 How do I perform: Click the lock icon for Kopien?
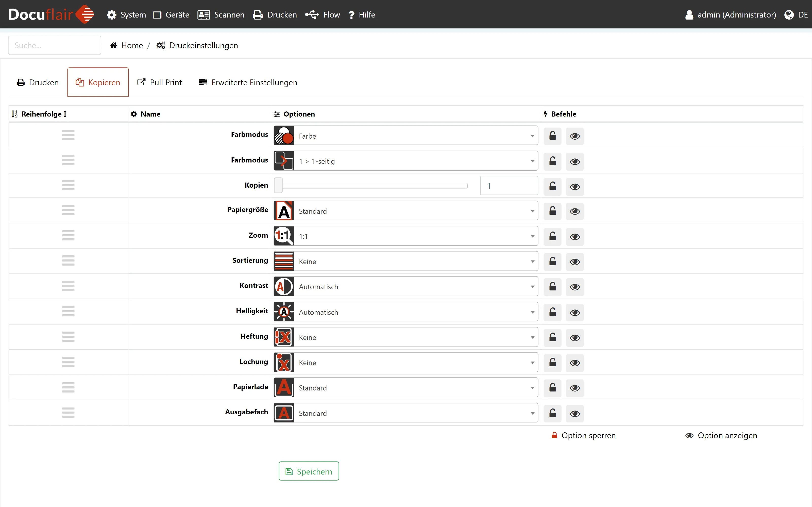[x=552, y=186]
